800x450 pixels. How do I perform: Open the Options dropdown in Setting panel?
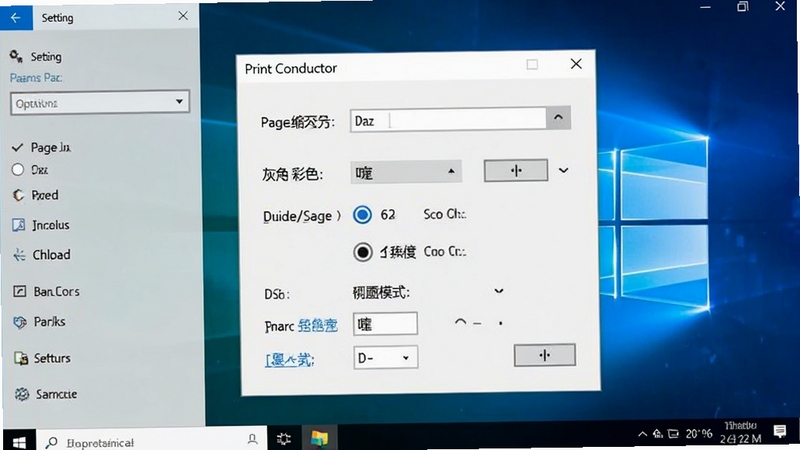99,103
